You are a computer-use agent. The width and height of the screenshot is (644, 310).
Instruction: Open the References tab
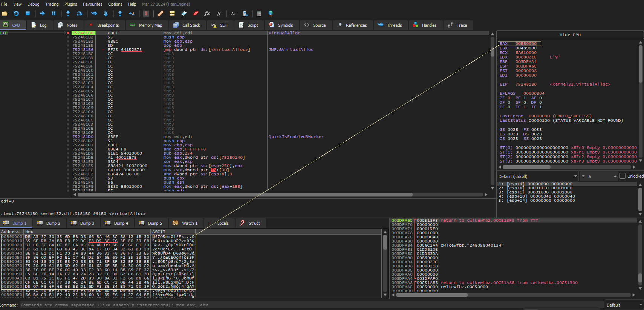click(x=352, y=25)
